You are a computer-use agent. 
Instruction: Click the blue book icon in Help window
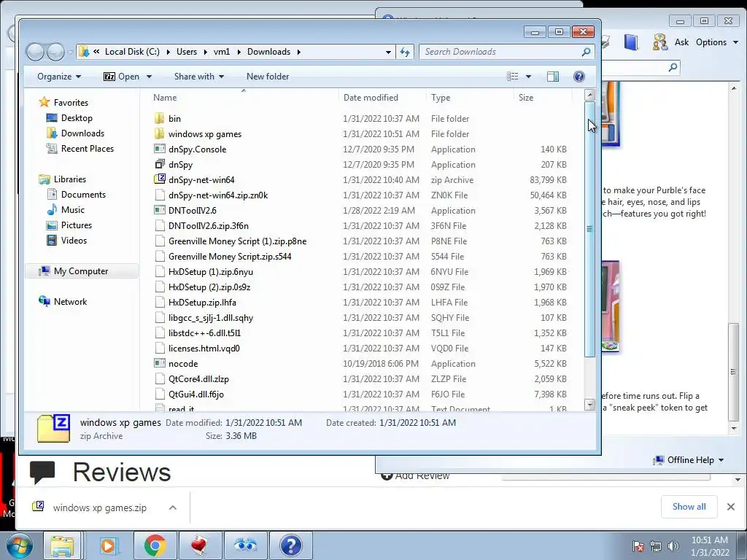click(631, 42)
